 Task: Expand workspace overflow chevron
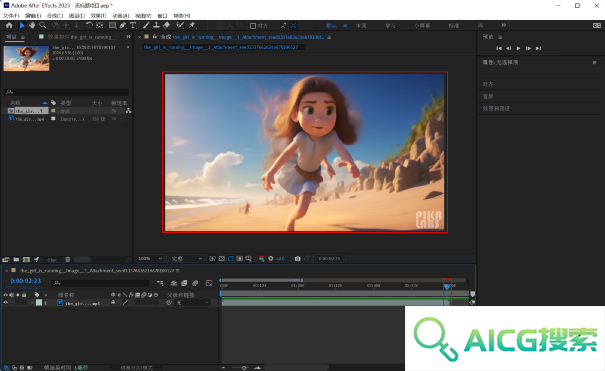(504, 25)
